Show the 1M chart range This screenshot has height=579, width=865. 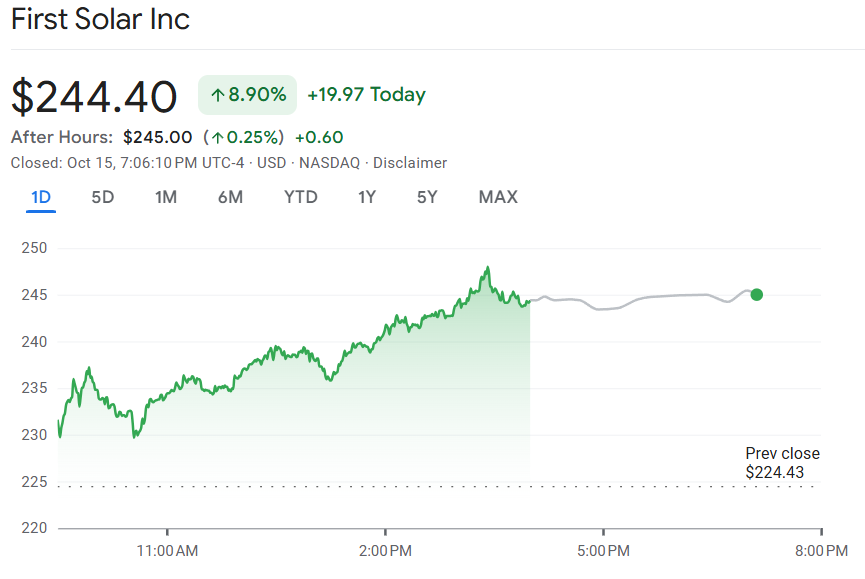(166, 197)
